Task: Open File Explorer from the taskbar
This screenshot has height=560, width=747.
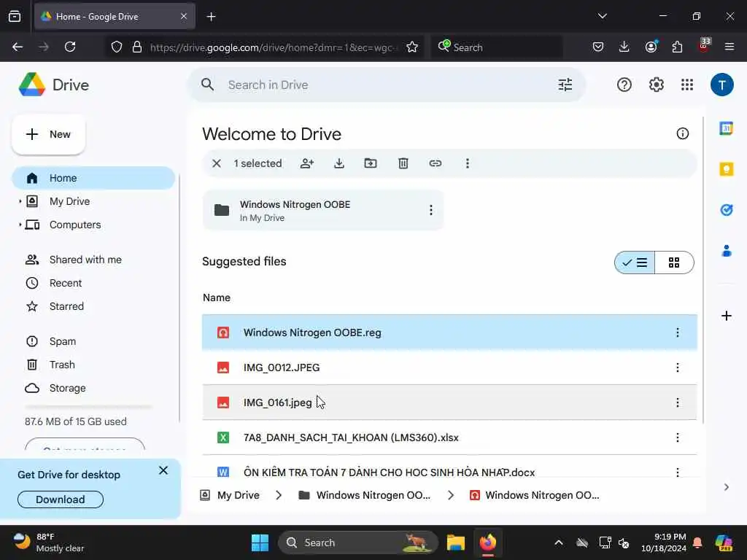Action: (x=455, y=542)
